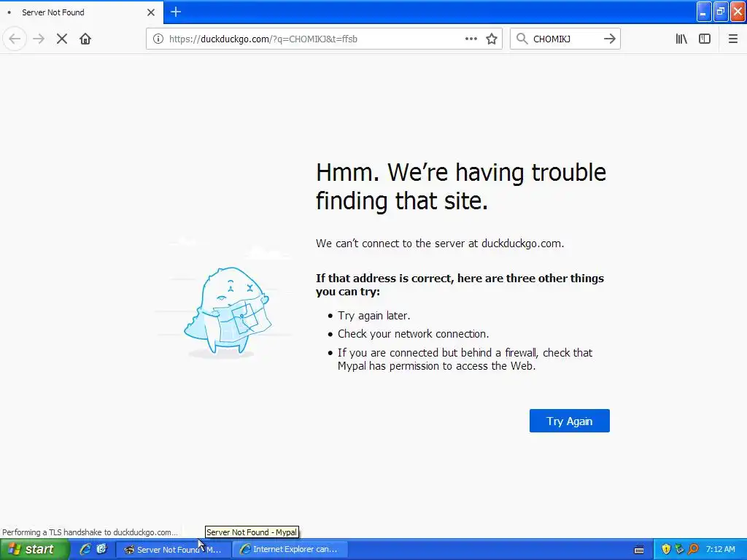Switch to Internet Explorer taskbar window

coord(290,549)
